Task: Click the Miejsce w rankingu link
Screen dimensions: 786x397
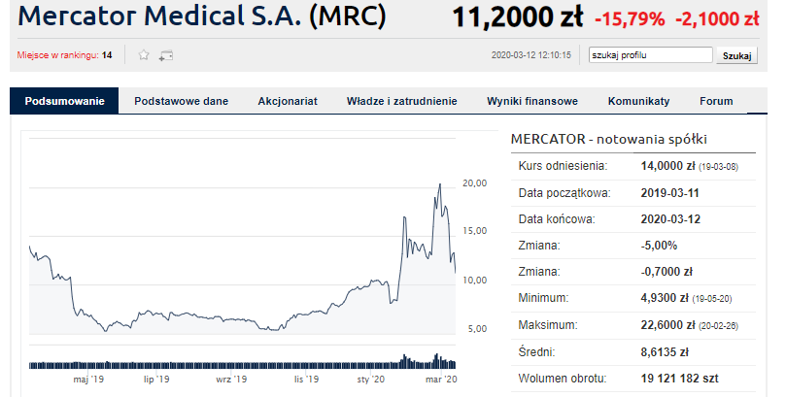Action: (58, 55)
